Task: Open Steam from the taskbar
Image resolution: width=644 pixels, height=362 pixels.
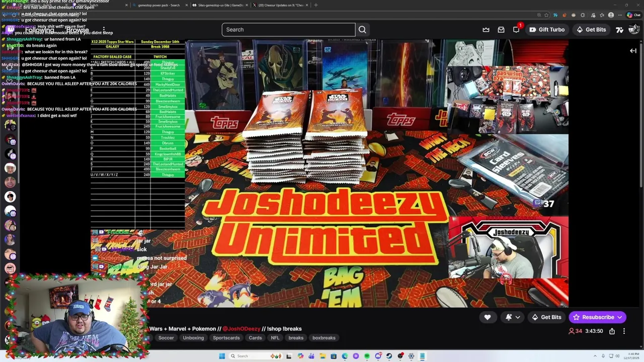Action: pos(389,356)
